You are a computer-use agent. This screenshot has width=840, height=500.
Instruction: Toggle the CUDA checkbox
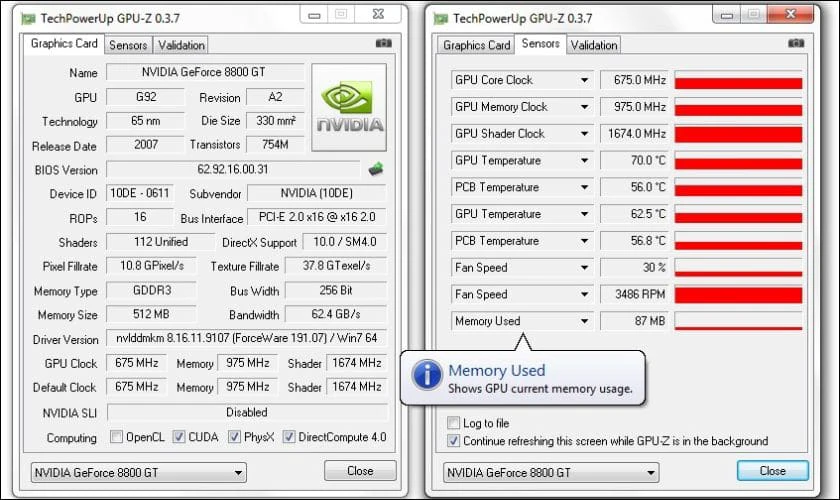point(179,437)
